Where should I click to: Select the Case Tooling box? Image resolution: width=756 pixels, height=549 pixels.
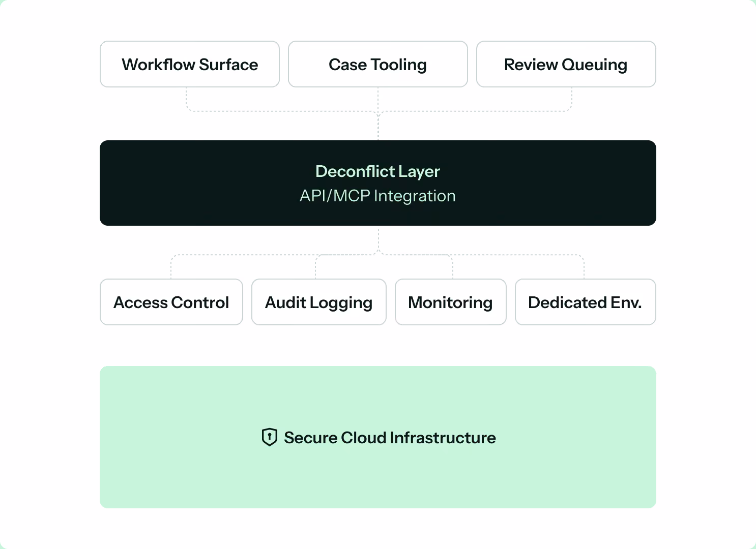click(x=378, y=64)
